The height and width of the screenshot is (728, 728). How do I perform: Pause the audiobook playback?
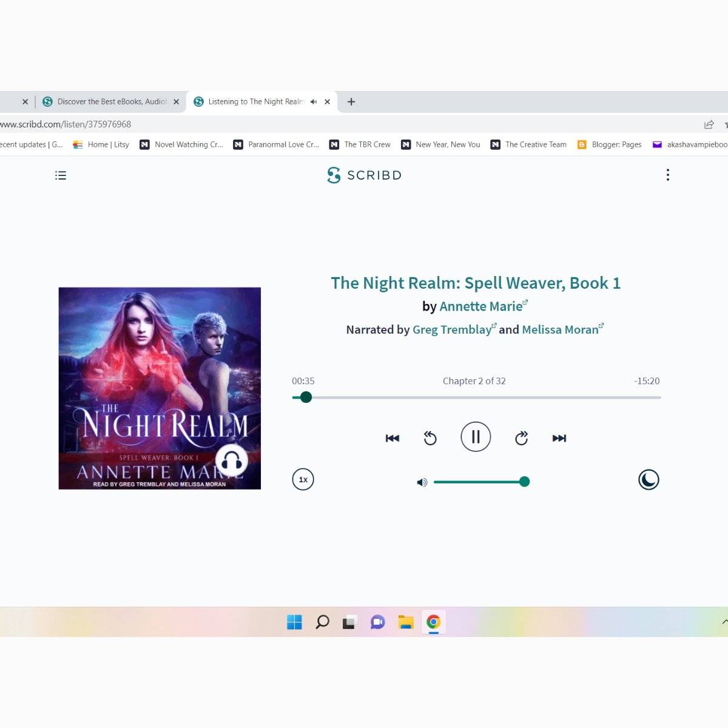pos(476,437)
